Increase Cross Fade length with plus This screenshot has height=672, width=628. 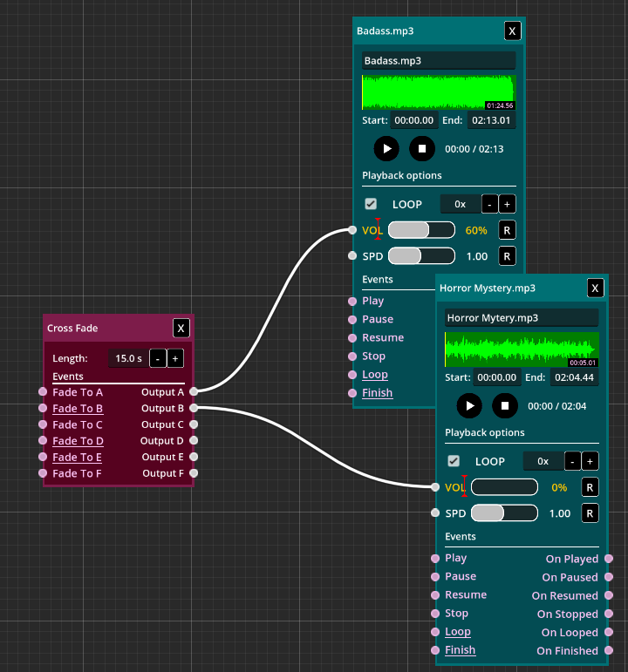coord(174,358)
